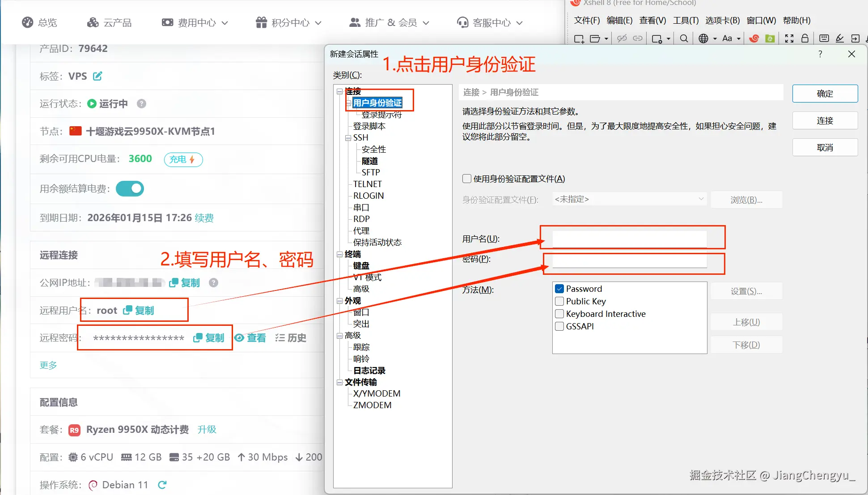This screenshot has height=495, width=868.
Task: Click the new session toolbar icon
Action: click(x=579, y=39)
